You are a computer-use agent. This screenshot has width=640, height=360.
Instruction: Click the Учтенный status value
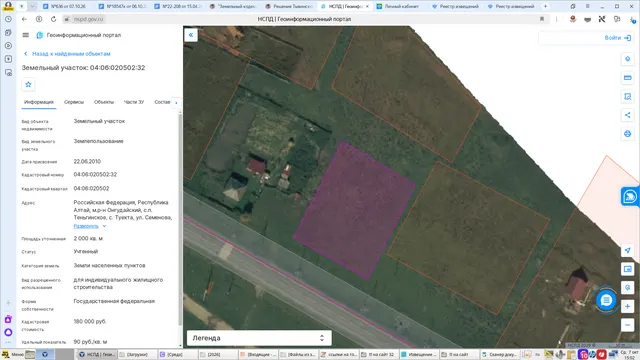[x=86, y=252]
